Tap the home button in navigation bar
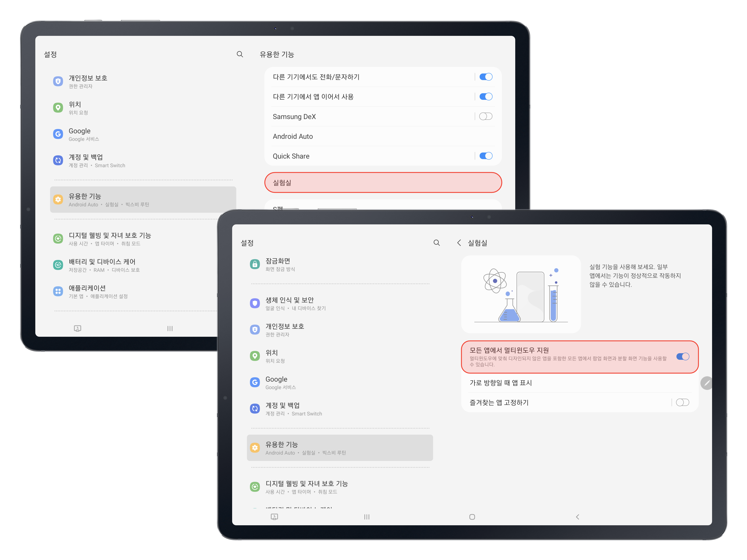The image size is (747, 560). point(472,517)
